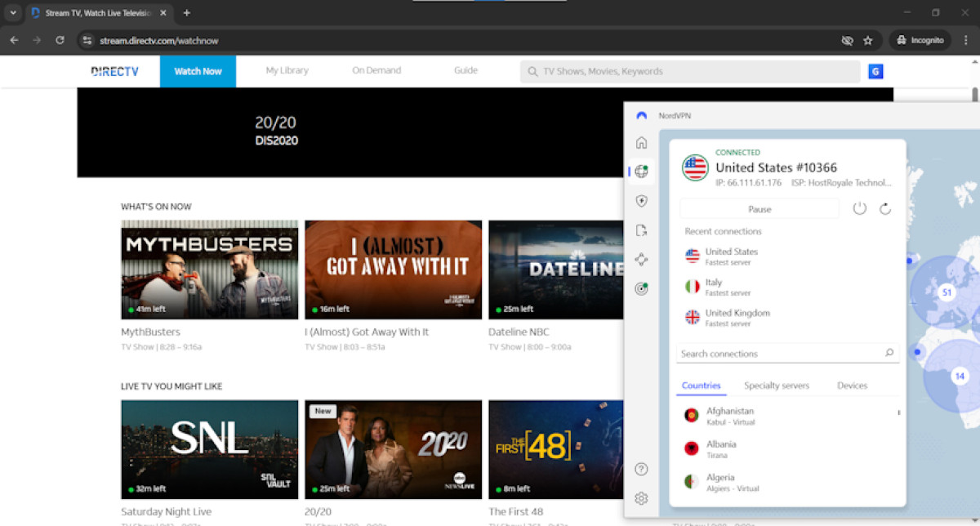
Task: Open the tab search dropdown arrow
Action: coord(12,13)
